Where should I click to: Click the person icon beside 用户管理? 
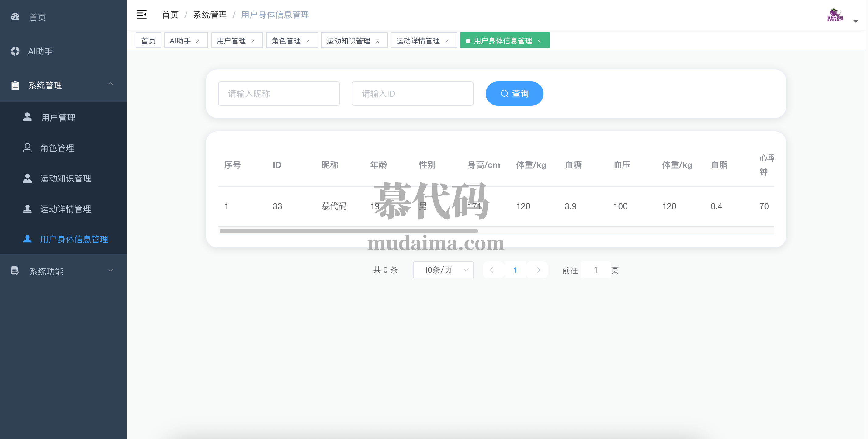pos(27,117)
